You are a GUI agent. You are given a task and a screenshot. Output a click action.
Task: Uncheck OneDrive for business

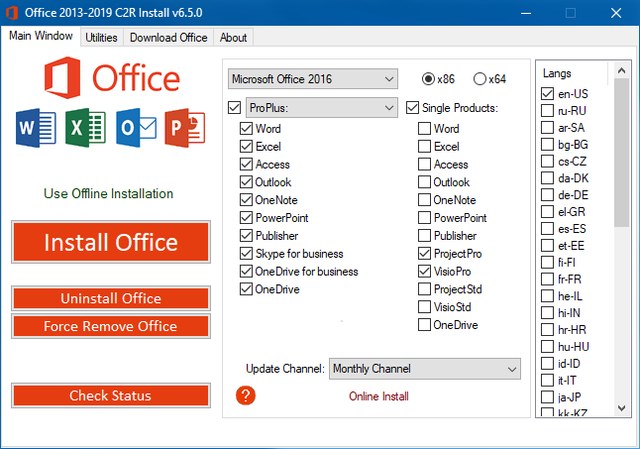pos(246,271)
